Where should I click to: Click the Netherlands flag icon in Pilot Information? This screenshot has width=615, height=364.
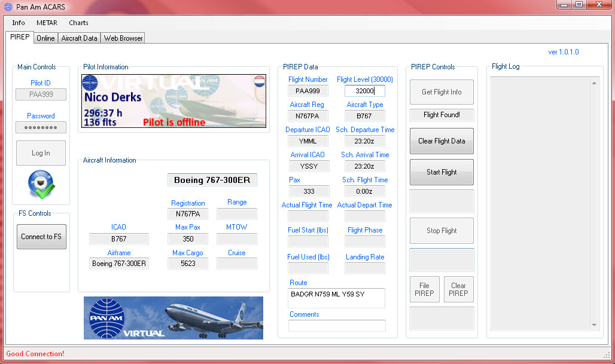pos(259,81)
